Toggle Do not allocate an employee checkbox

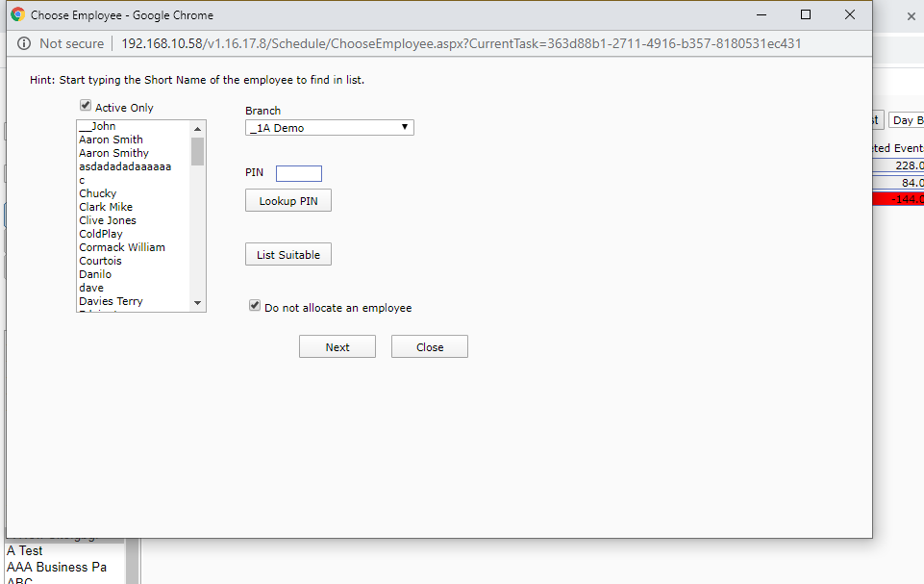coord(255,307)
